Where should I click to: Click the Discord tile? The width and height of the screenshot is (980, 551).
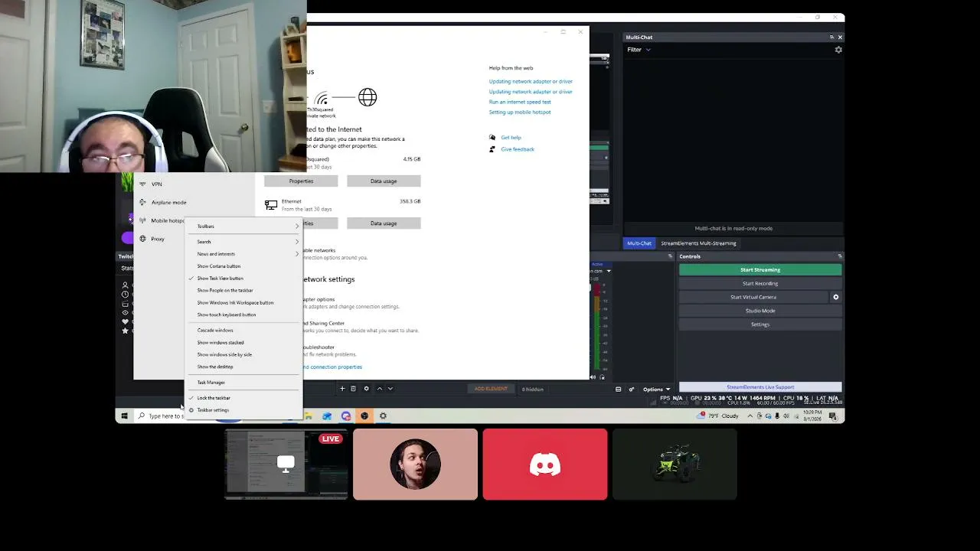point(545,464)
